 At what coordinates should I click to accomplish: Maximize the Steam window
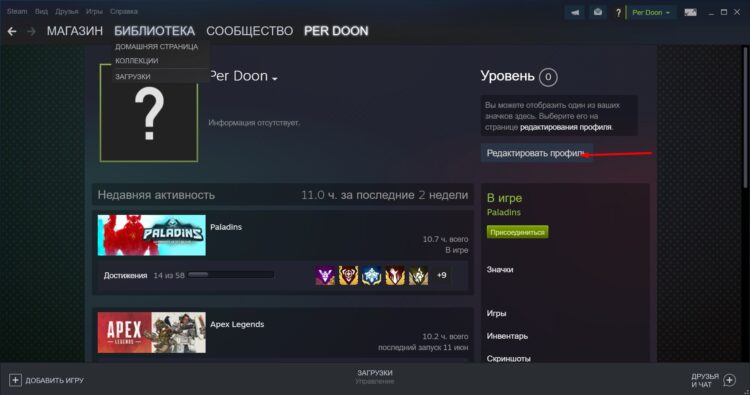tap(724, 12)
